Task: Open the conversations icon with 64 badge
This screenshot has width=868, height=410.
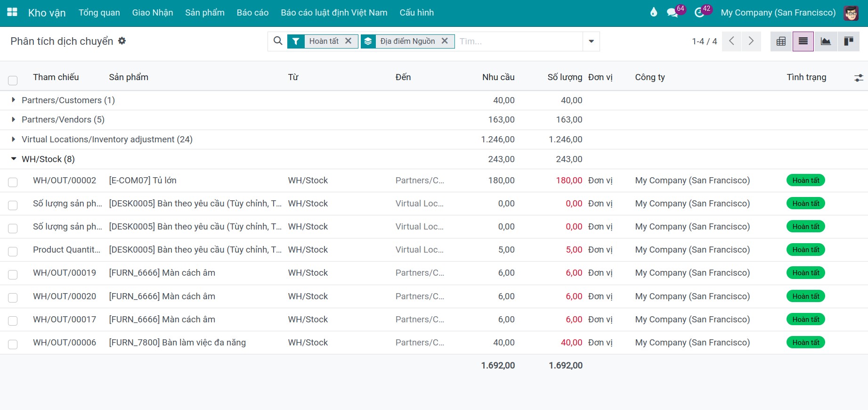Action: [673, 13]
